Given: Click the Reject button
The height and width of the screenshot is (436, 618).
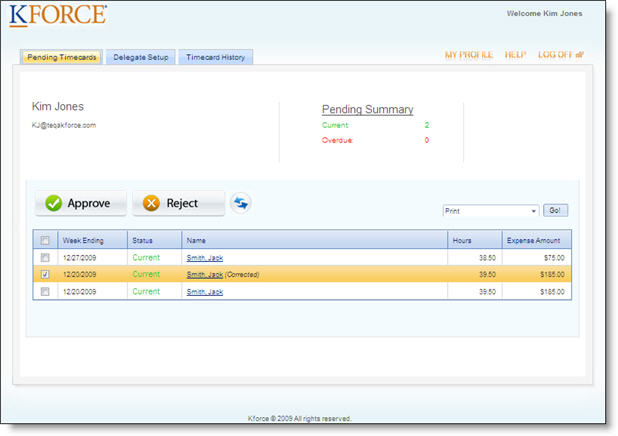Looking at the screenshot, I should coord(179,203).
